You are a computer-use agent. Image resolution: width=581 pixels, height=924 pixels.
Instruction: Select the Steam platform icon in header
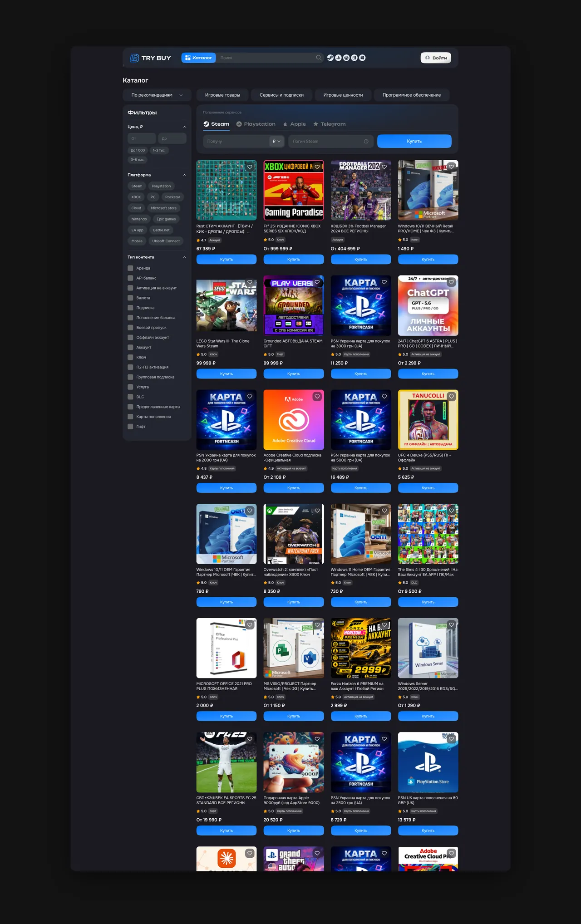(x=330, y=58)
